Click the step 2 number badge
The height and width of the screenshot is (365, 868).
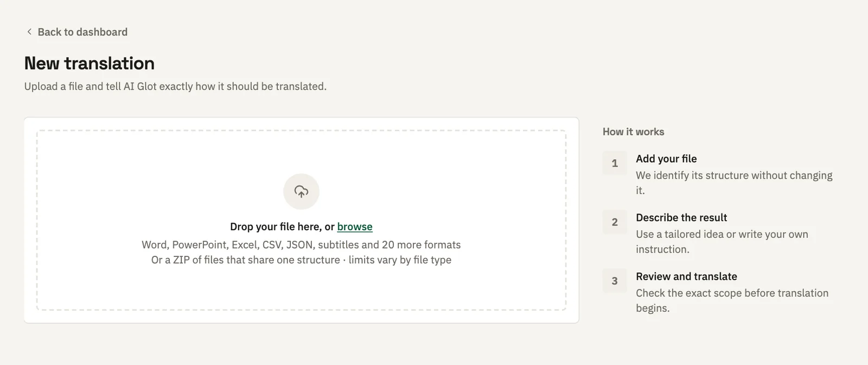tap(615, 222)
